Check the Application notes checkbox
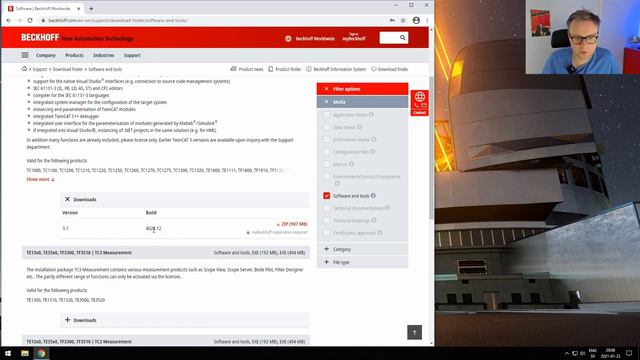The image size is (640, 360). pos(327,115)
